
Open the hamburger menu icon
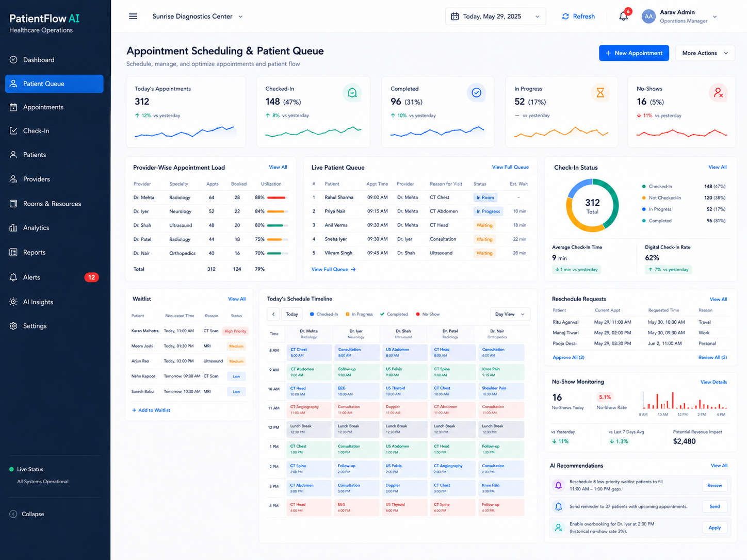pyautogui.click(x=133, y=17)
